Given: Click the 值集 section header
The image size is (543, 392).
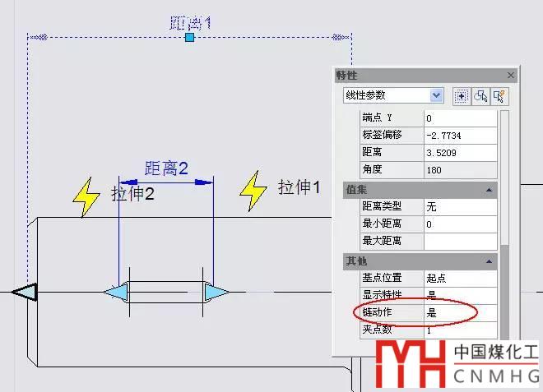Looking at the screenshot, I should (x=420, y=190).
